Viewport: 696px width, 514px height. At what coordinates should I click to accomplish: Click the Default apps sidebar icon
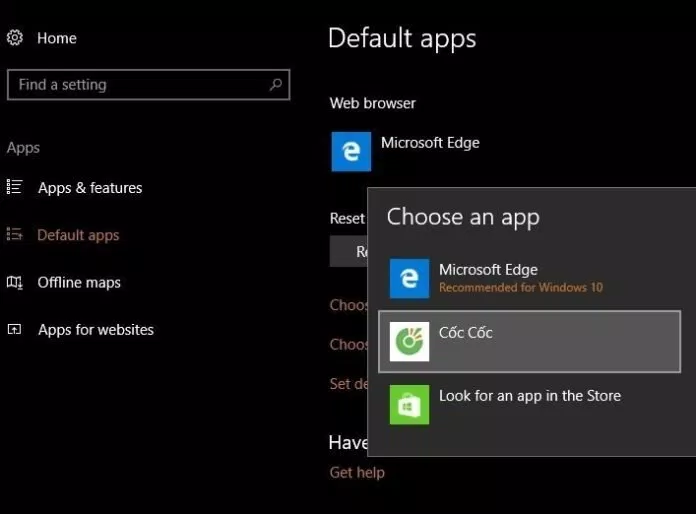14,234
